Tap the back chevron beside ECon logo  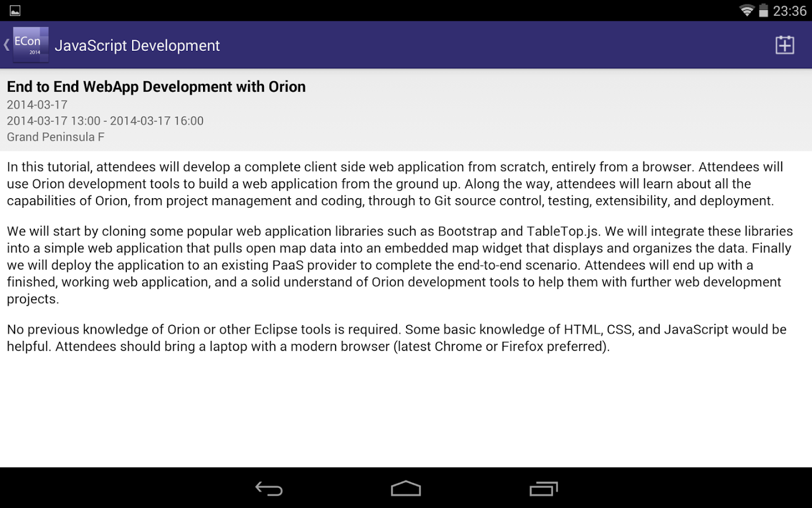coord(6,45)
